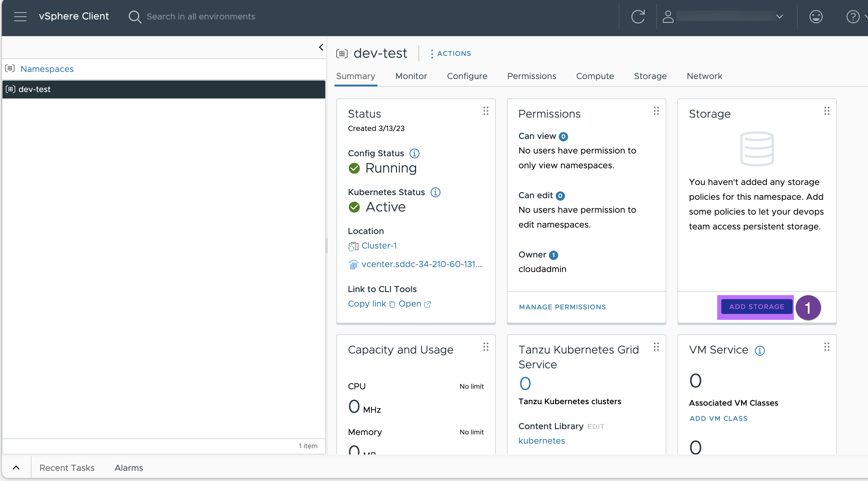Click copy icon next to Copy link
The image size is (868, 481).
[392, 304]
